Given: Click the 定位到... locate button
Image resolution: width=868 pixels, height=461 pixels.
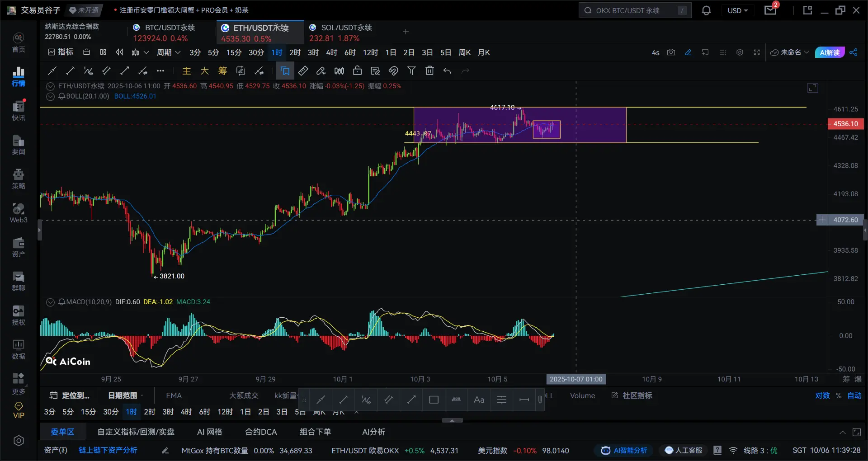Looking at the screenshot, I should [69, 395].
